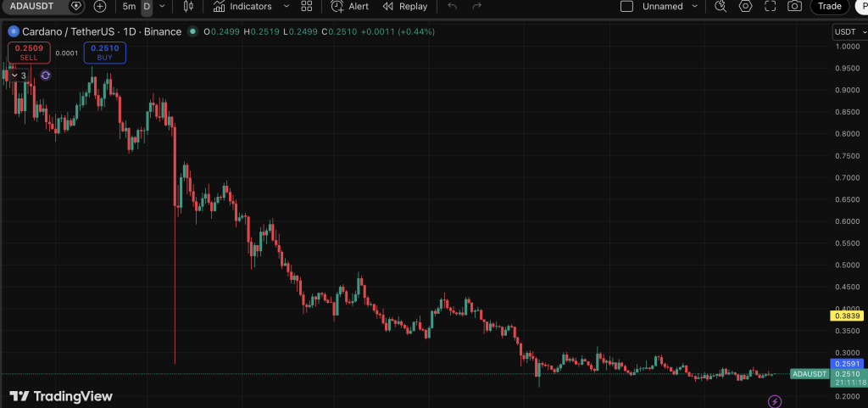868x408 pixels.
Task: Click the +0.0011 (+0.44%) change text
Action: coord(398,31)
